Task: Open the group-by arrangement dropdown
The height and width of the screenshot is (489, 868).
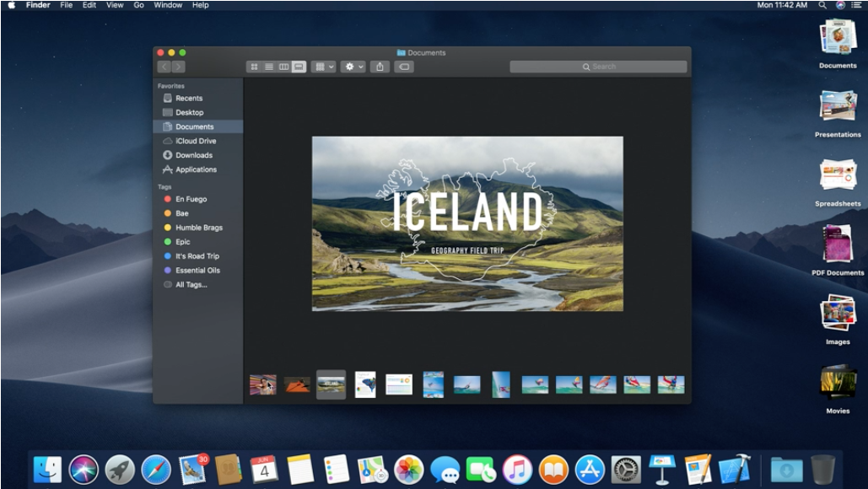Action: [x=324, y=67]
